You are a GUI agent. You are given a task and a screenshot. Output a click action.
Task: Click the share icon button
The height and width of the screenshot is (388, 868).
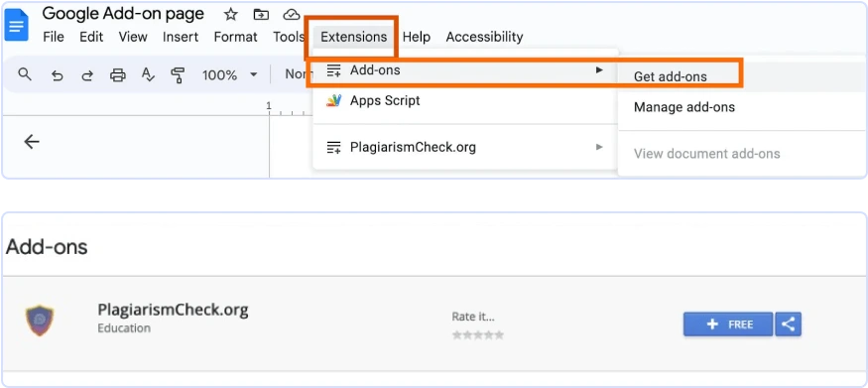[789, 324]
